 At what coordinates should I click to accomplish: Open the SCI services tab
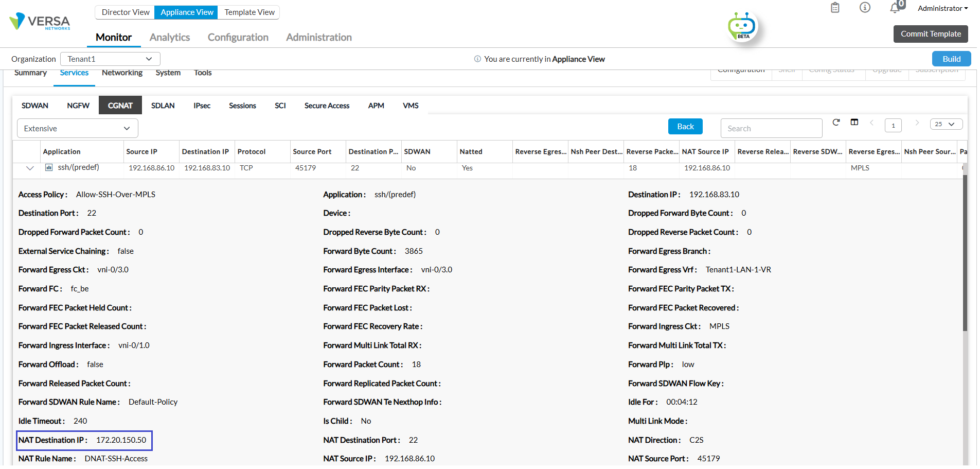[x=280, y=106]
